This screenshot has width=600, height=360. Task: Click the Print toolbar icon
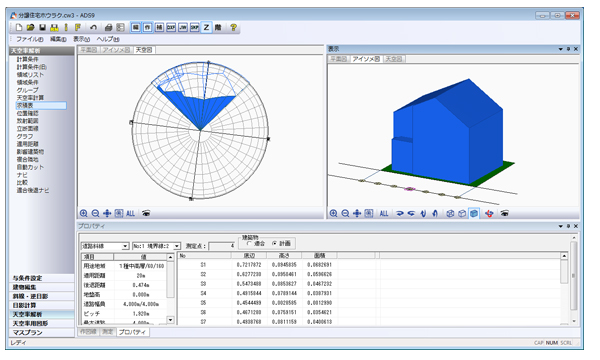tap(109, 28)
